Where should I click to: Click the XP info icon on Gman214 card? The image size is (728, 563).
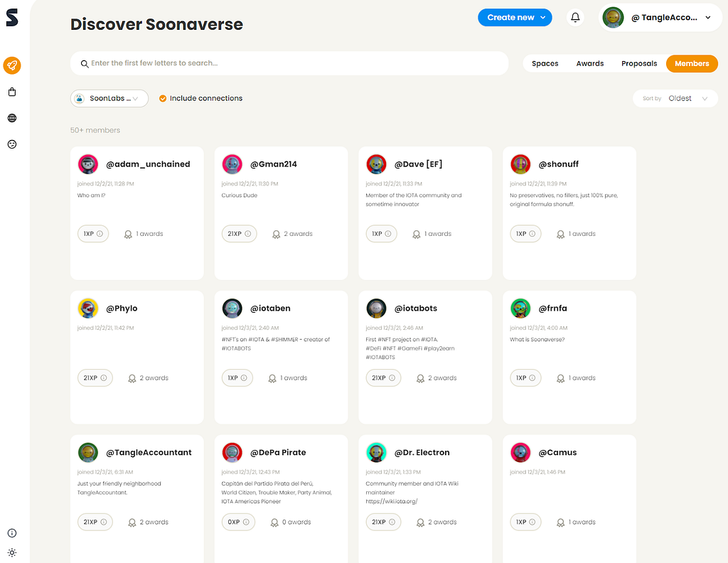248,234
